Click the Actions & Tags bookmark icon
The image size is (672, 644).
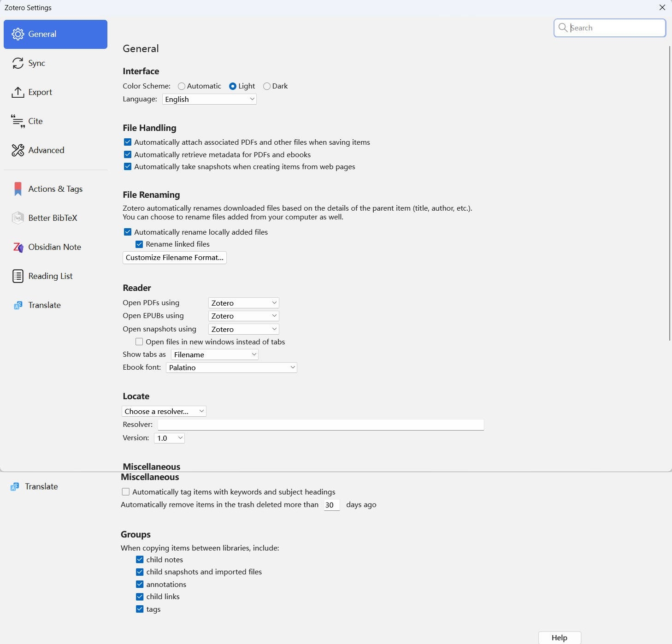pyautogui.click(x=18, y=189)
